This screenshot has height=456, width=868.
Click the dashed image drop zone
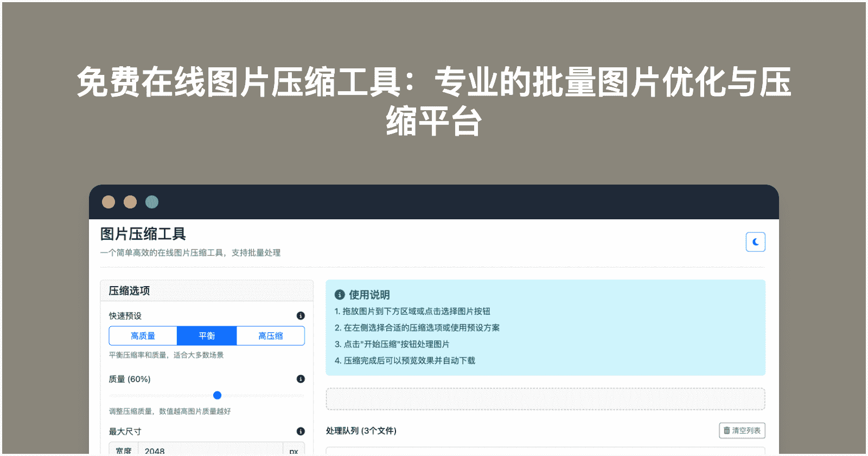tap(545, 399)
